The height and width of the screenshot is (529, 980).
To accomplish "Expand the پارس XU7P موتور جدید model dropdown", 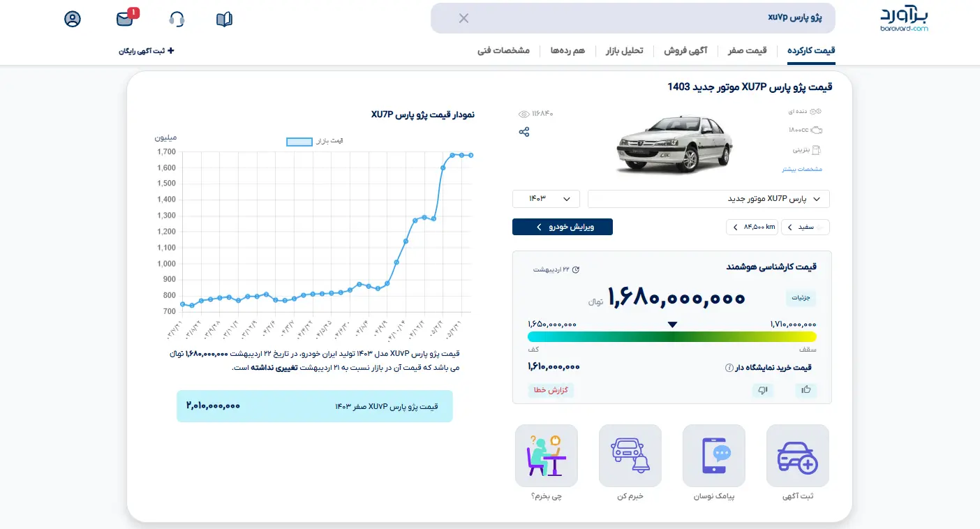I will tap(708, 199).
